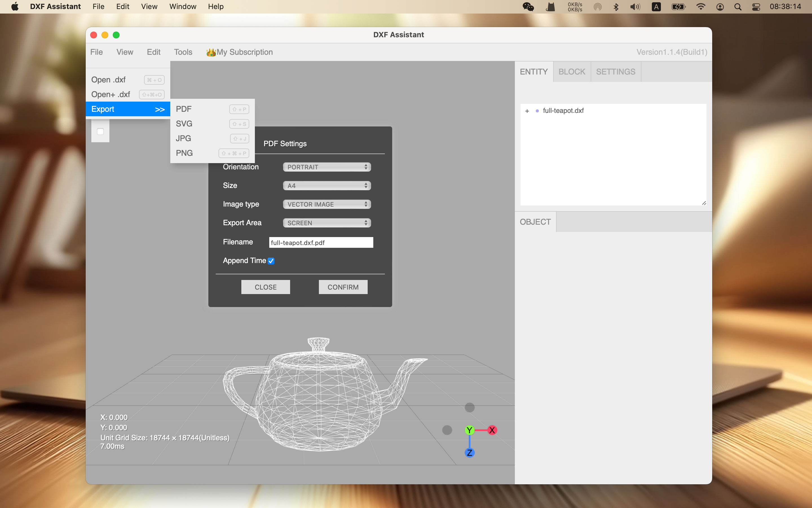Click the entity list resize handle
This screenshot has width=812, height=508.
(704, 203)
